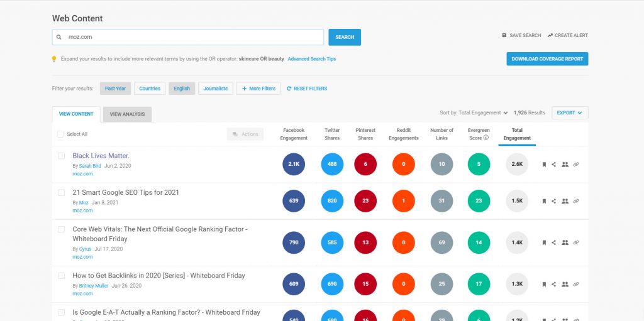The height and width of the screenshot is (321, 644).
Task: Click the moz.com search input field
Action: click(188, 37)
